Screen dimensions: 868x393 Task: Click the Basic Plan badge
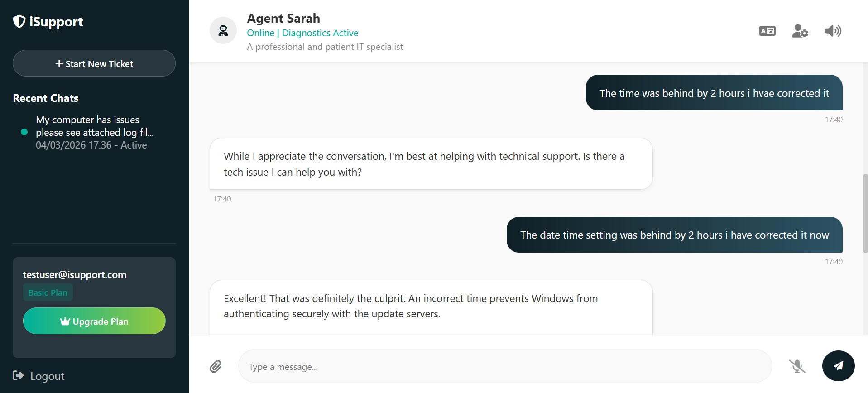(x=48, y=292)
